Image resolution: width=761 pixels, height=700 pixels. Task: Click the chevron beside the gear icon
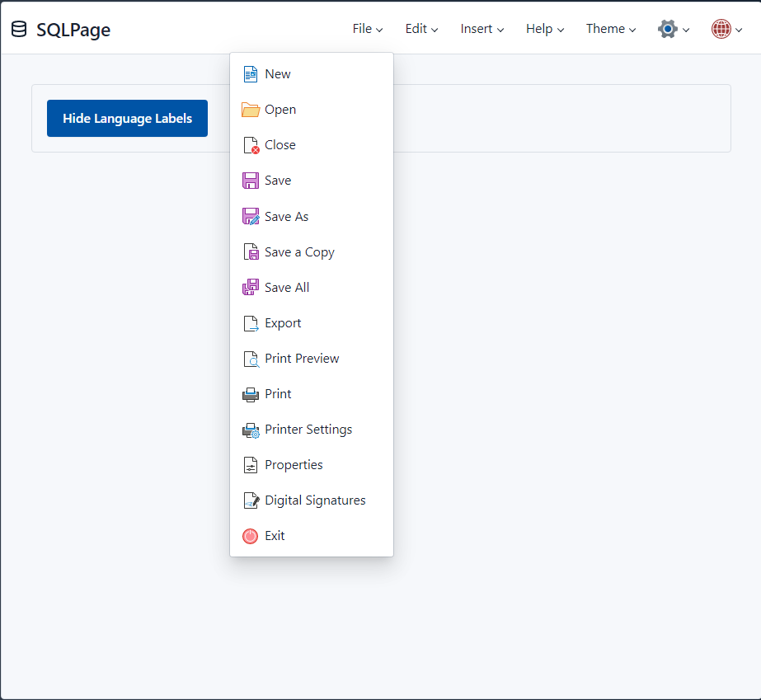(x=686, y=31)
